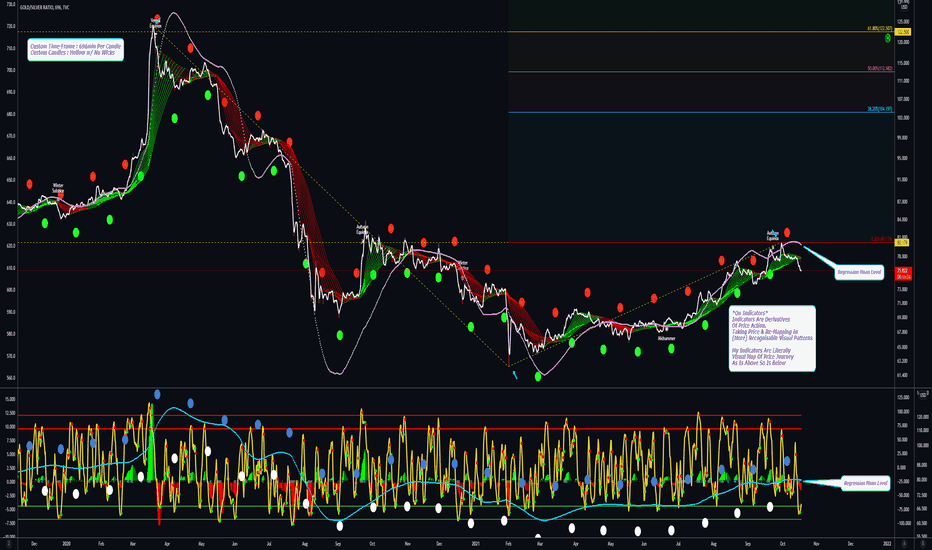The image size is (932, 550).
Task: Click the 50.00% Fibonacci level label
Action: (879, 68)
